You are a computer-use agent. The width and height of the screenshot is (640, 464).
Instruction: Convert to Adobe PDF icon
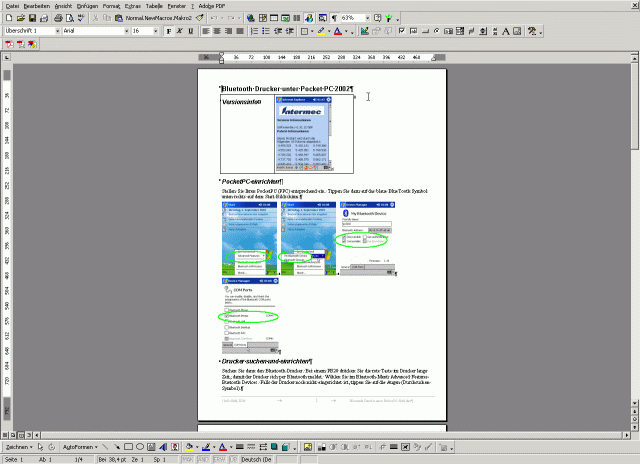[9, 44]
